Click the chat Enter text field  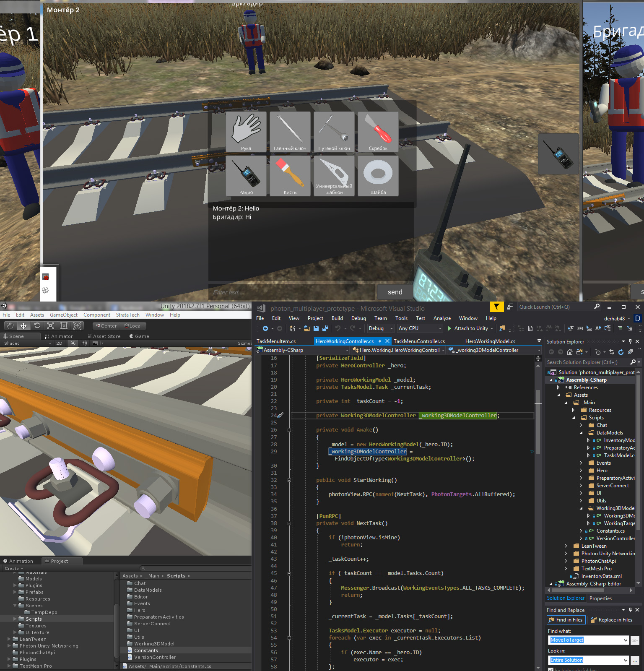pos(292,292)
